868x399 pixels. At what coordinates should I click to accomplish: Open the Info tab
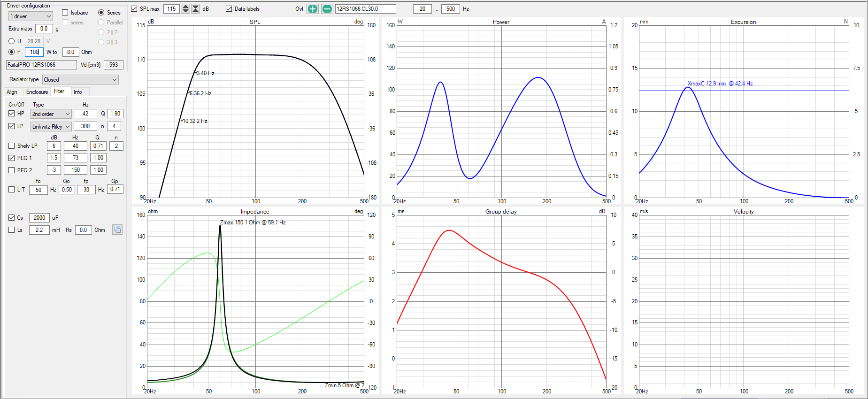tap(78, 92)
